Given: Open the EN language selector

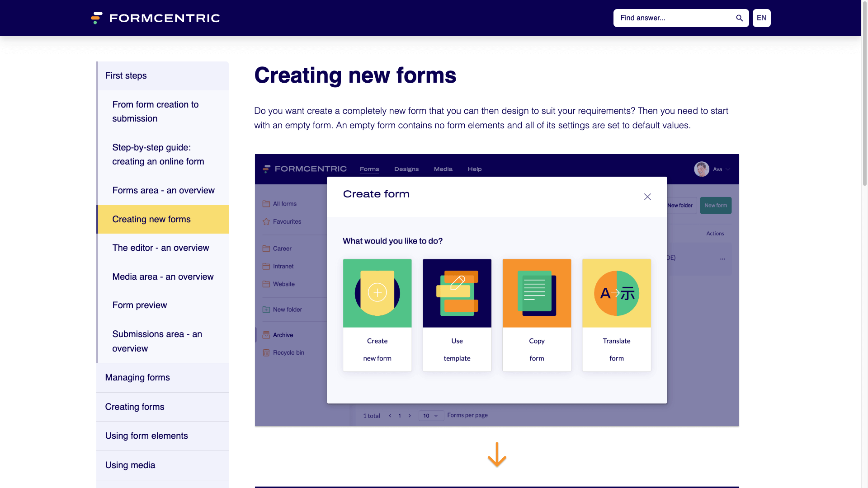Looking at the screenshot, I should pyautogui.click(x=761, y=18).
